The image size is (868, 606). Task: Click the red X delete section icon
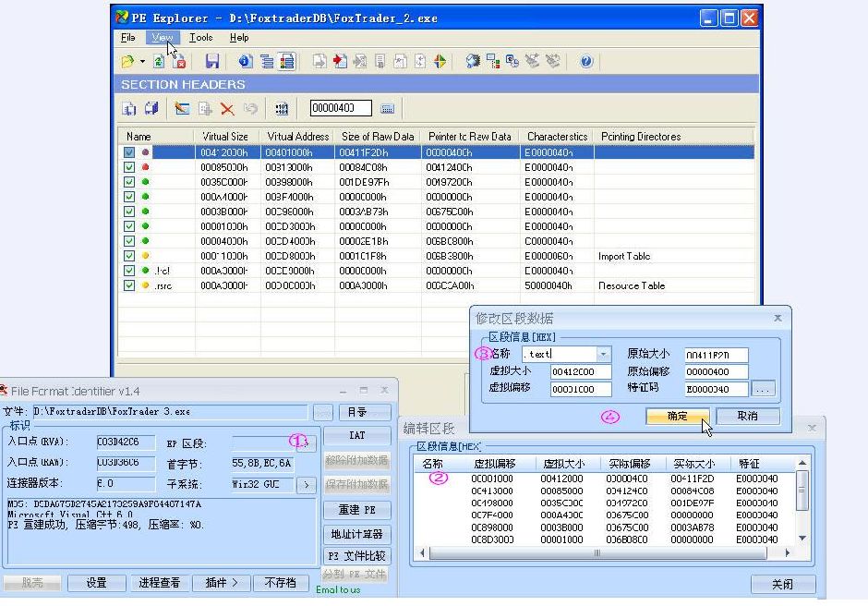[x=227, y=109]
